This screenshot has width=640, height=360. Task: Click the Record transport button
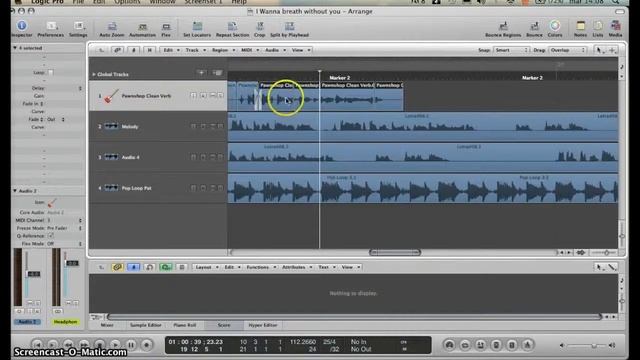point(147,345)
